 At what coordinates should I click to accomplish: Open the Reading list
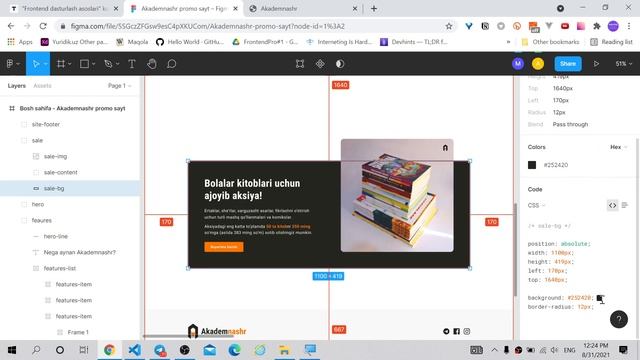pos(611,42)
